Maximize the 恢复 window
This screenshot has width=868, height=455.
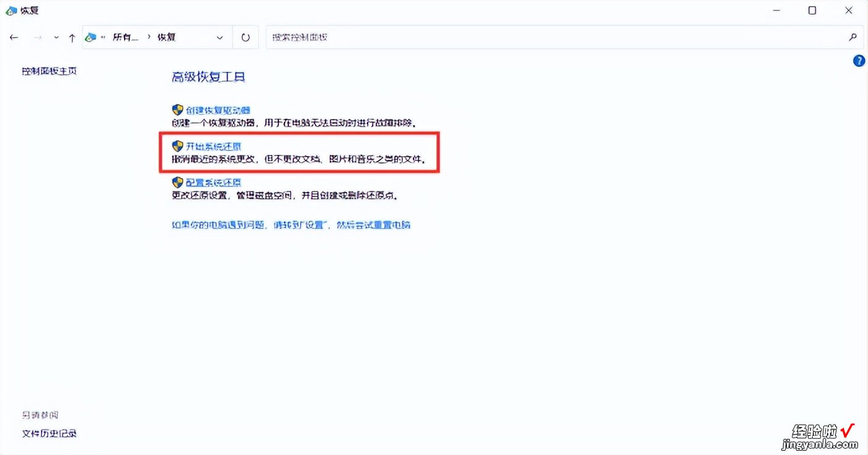pyautogui.click(x=812, y=11)
